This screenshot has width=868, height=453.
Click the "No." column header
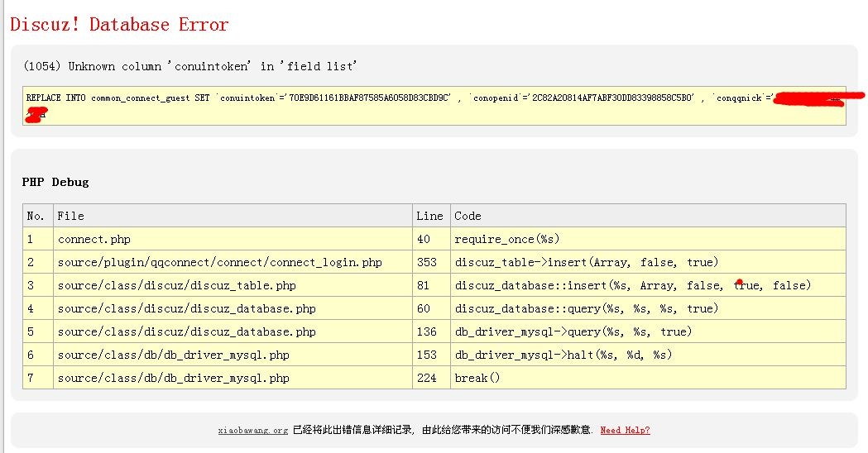(36, 216)
